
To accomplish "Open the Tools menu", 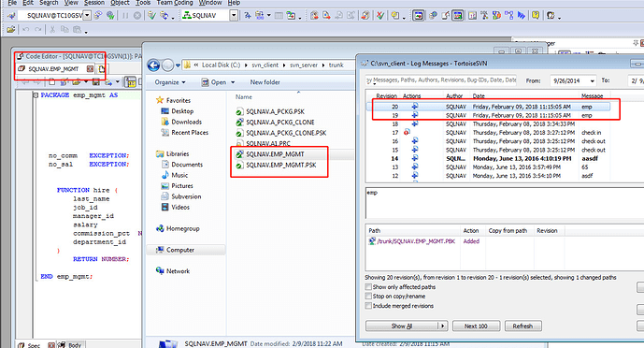I will point(143,3).
